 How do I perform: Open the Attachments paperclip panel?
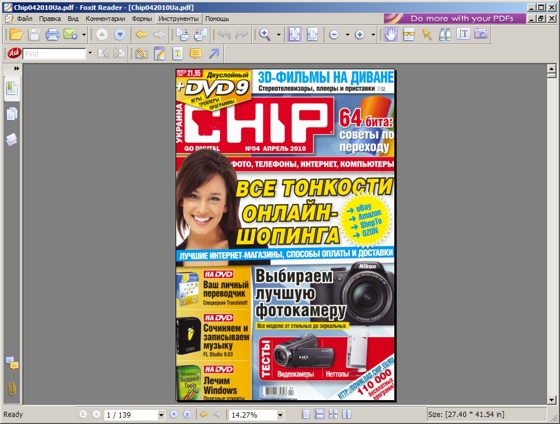pyautogui.click(x=12, y=389)
